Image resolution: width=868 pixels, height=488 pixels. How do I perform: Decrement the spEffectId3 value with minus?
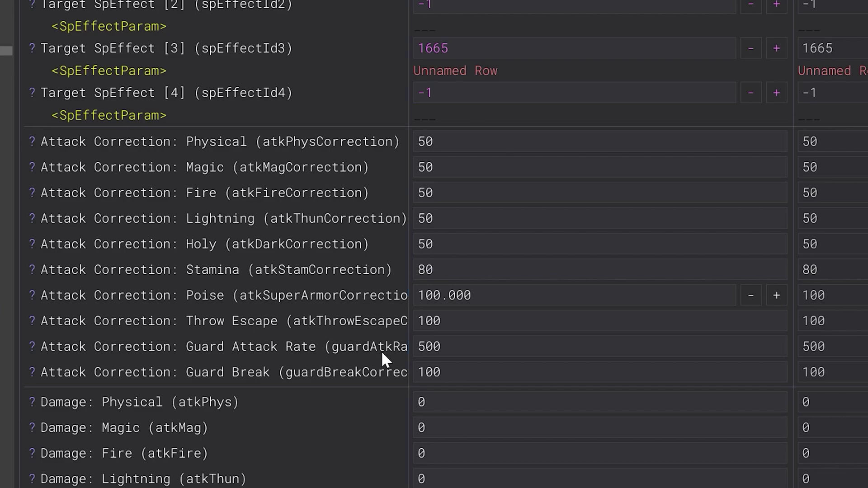750,48
